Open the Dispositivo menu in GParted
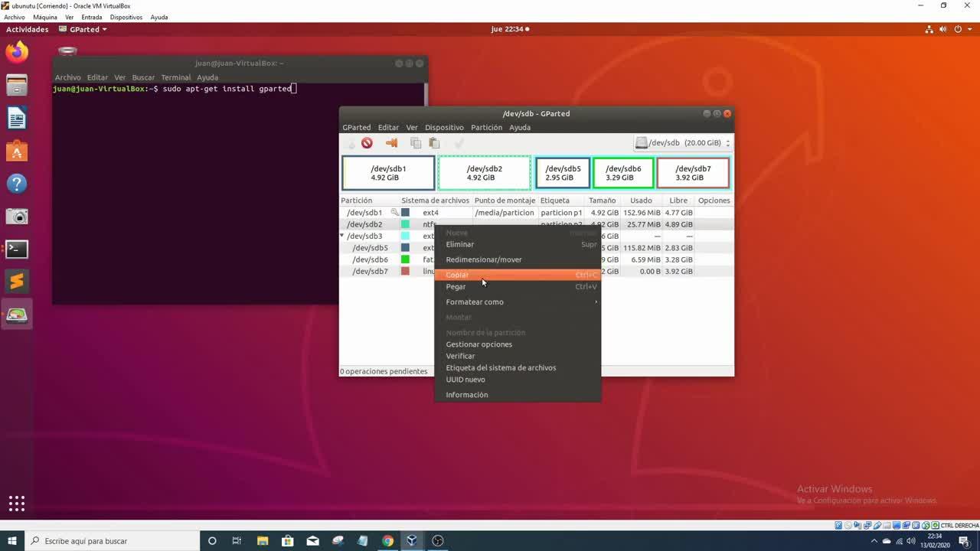This screenshot has height=551, width=980. pyautogui.click(x=444, y=128)
